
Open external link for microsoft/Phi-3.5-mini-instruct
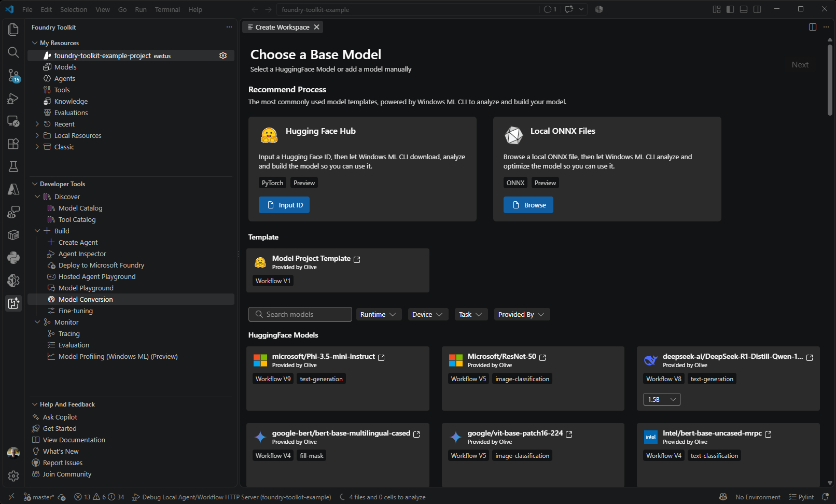(x=381, y=357)
